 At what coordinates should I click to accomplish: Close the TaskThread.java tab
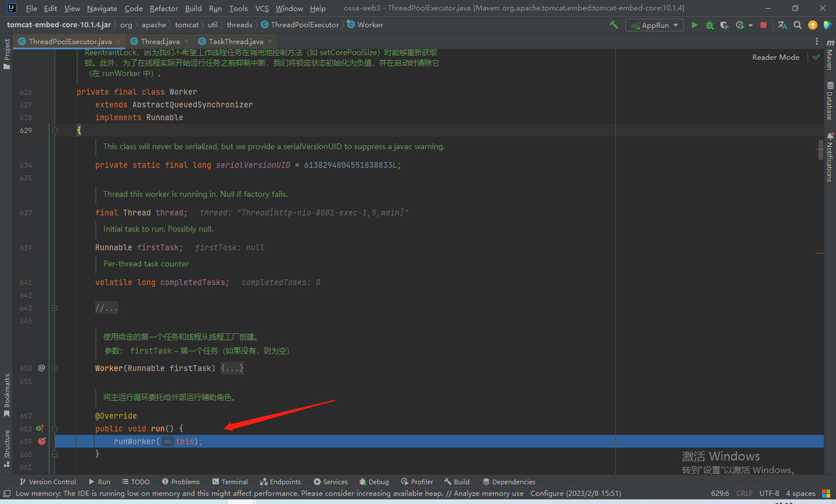coord(270,41)
